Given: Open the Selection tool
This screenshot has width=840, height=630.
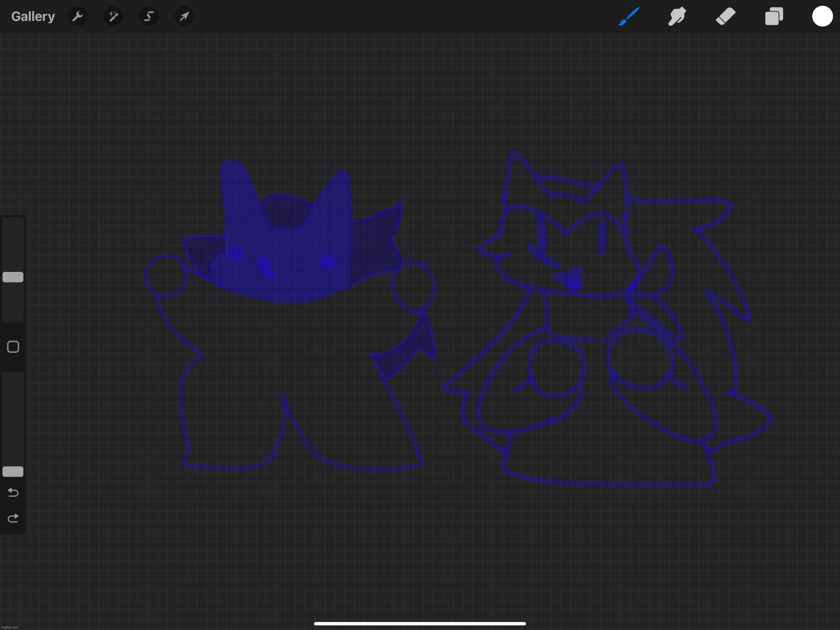Looking at the screenshot, I should click(x=149, y=16).
